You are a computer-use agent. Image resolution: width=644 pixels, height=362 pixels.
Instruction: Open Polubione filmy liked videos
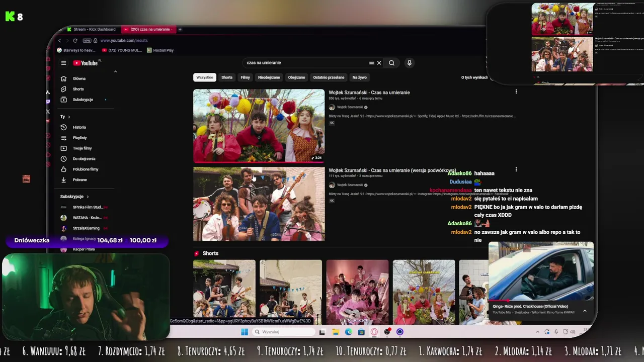pyautogui.click(x=85, y=169)
